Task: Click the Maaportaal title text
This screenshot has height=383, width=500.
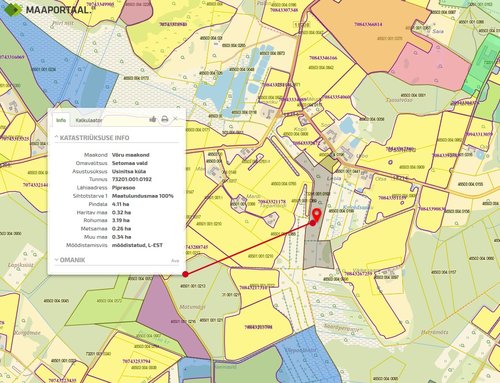Action: pos(58,10)
